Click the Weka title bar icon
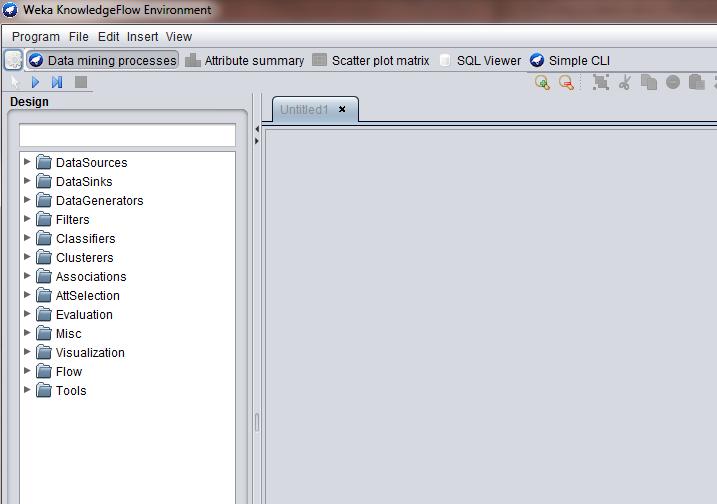This screenshot has height=504, width=717. click(x=10, y=10)
